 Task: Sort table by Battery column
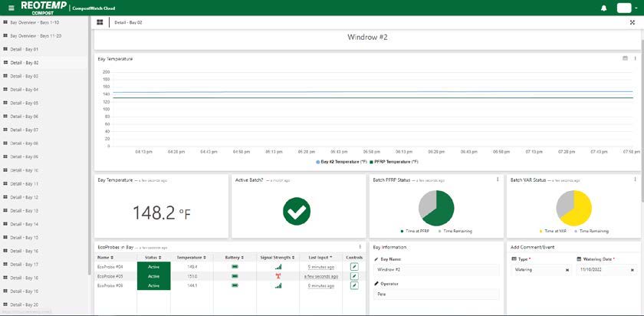click(235, 257)
